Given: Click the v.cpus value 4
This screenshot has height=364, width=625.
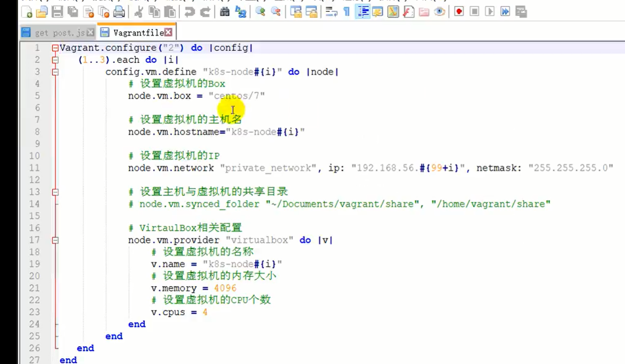Looking at the screenshot, I should 205,312.
